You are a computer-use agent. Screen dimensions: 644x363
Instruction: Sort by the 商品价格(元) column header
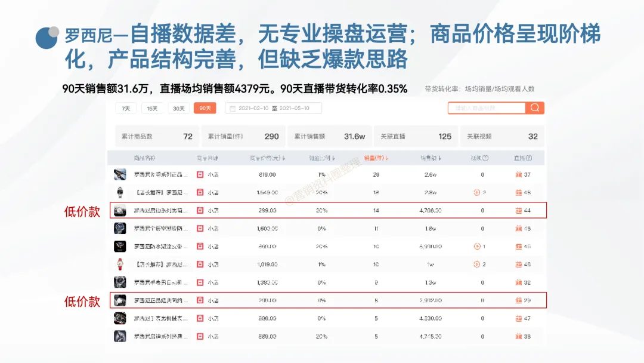[267, 158]
